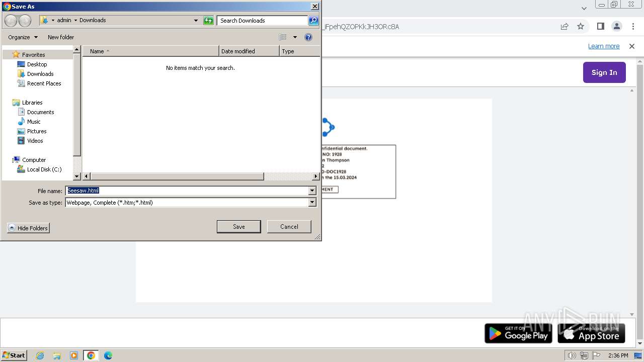644x362 pixels.
Task: Click New folder in the toolbar
Action: click(61, 37)
